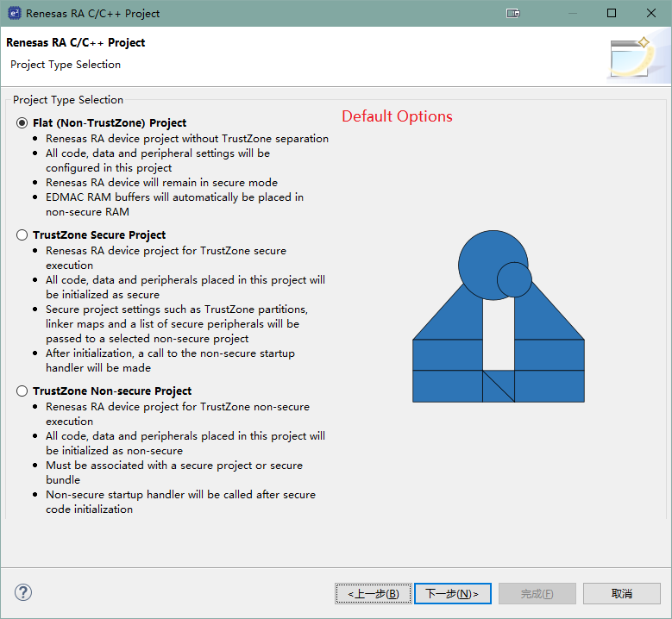The image size is (672, 619).
Task: Proceed with the 下一步(N) button
Action: click(453, 593)
